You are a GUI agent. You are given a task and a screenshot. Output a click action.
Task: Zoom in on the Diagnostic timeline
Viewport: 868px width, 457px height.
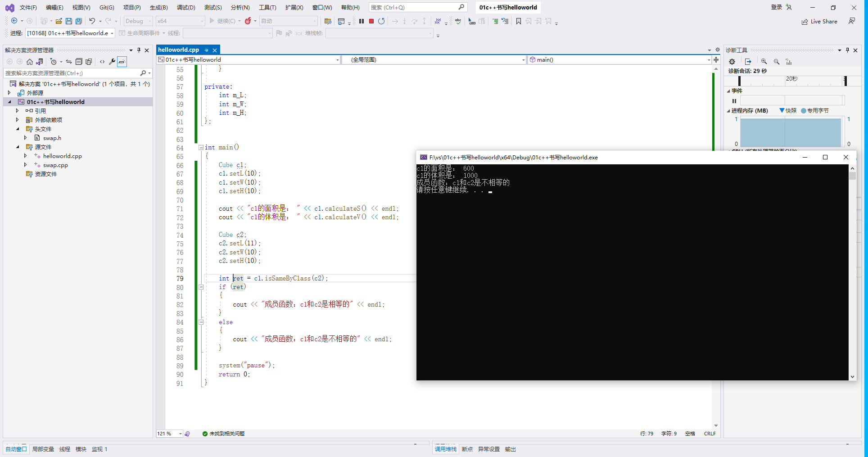click(764, 62)
